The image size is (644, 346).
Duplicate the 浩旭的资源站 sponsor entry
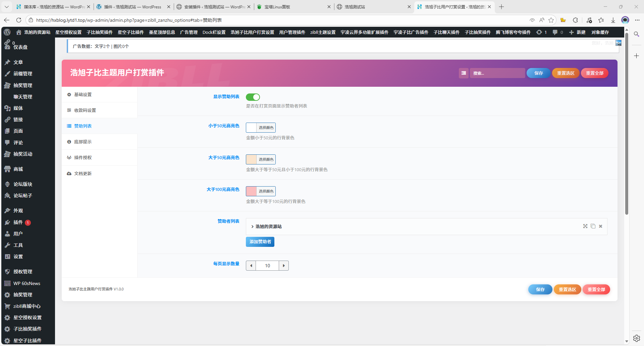pyautogui.click(x=593, y=226)
